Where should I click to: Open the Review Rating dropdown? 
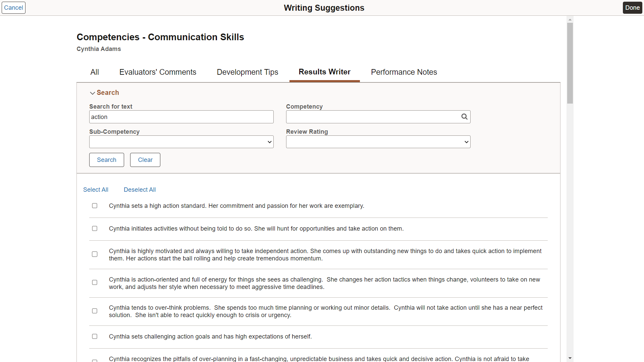(378, 142)
